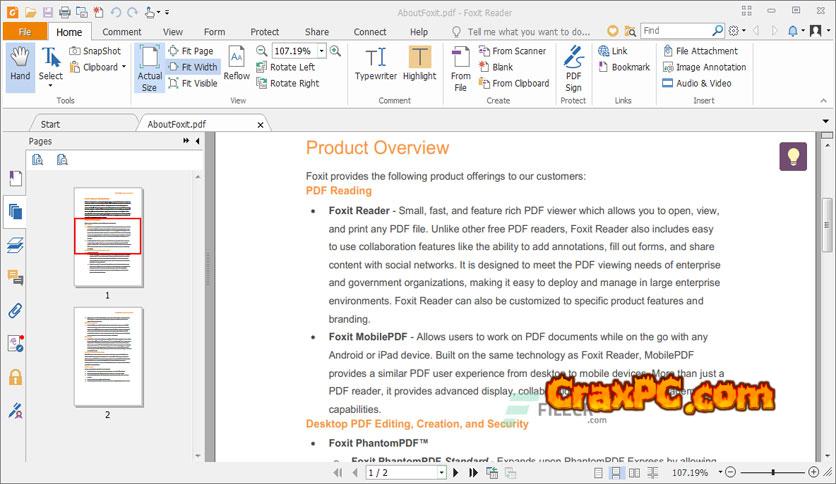Open the Attachments panel paperclip icon

[x=15, y=310]
